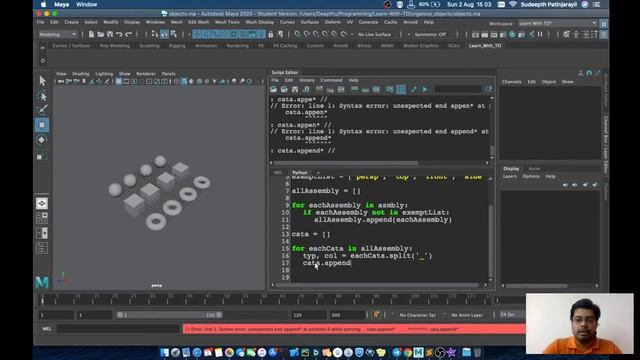The image size is (640, 360).
Task: Toggle line numbers icon in Script Editor
Action: [x=401, y=89]
